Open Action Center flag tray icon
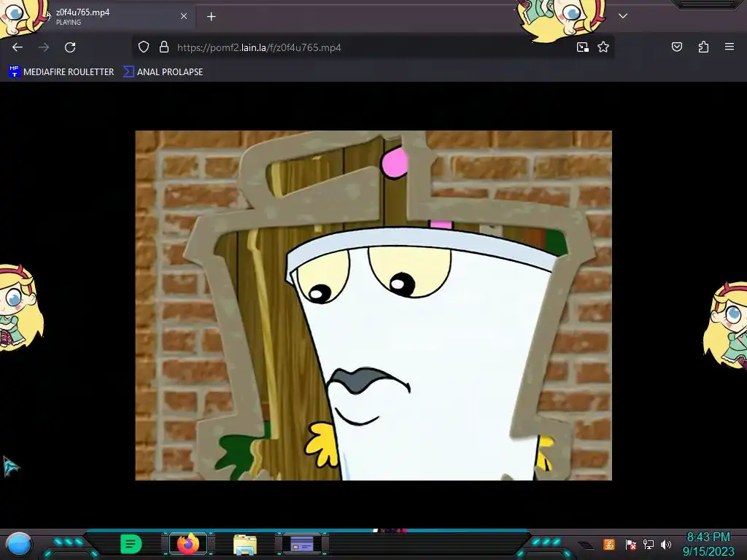The width and height of the screenshot is (747, 560). (631, 544)
